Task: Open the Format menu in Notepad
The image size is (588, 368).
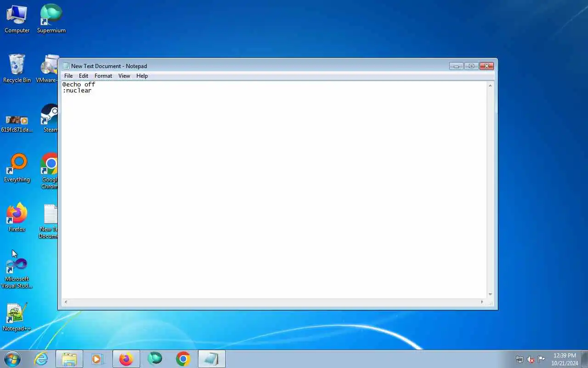Action: [x=103, y=76]
